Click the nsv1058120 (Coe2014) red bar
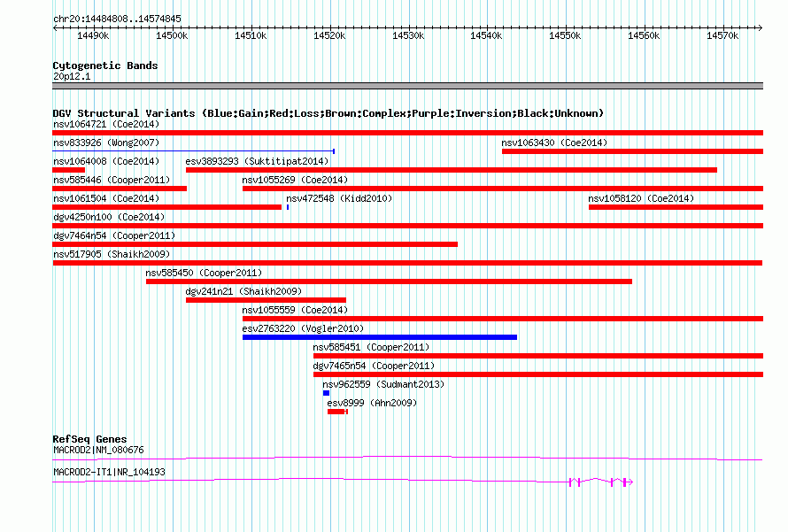Screen dimensions: 788x532 [x=676, y=207]
